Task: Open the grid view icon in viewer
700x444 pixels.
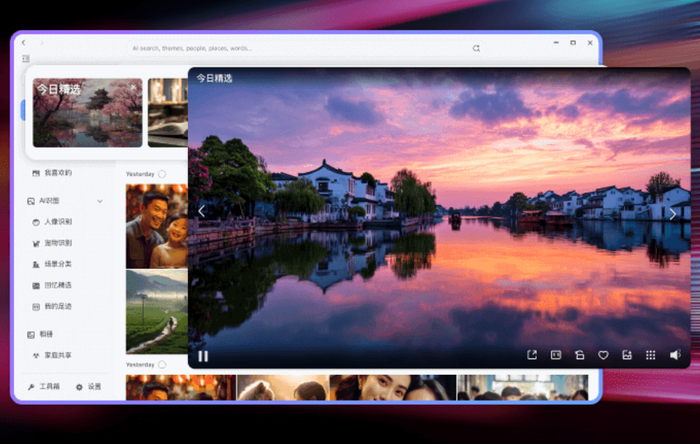Action: click(651, 355)
